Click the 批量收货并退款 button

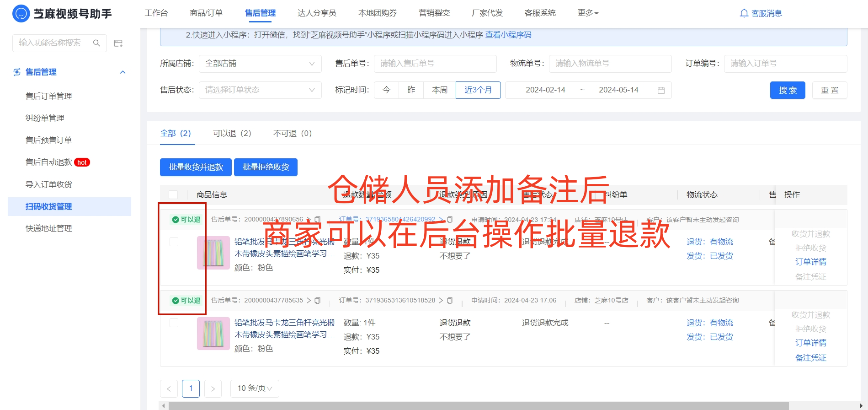(x=196, y=167)
